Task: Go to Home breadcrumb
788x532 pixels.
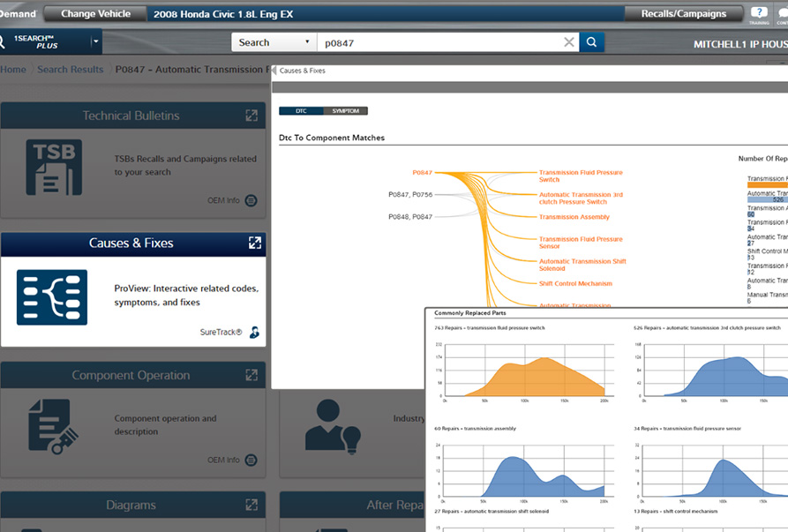Action: (13, 70)
